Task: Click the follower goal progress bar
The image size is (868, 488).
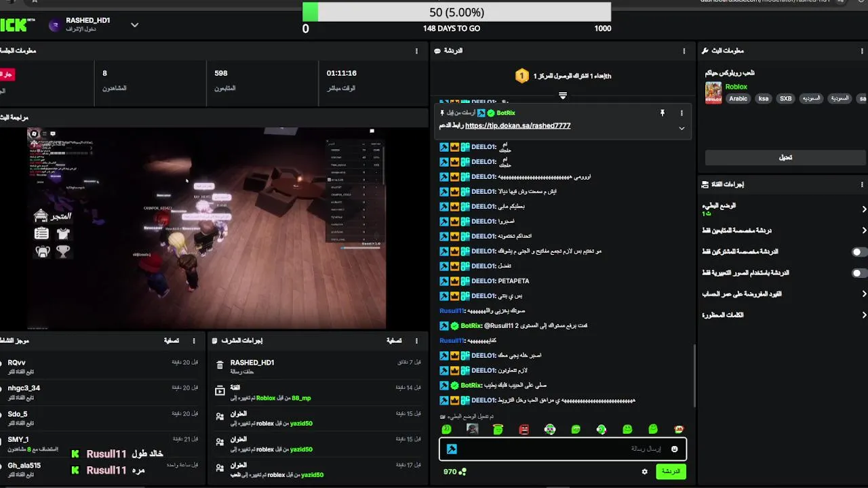Action: click(456, 12)
